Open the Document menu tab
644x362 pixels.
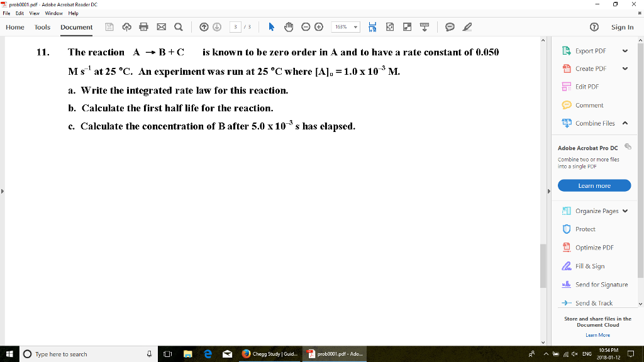coord(76,27)
